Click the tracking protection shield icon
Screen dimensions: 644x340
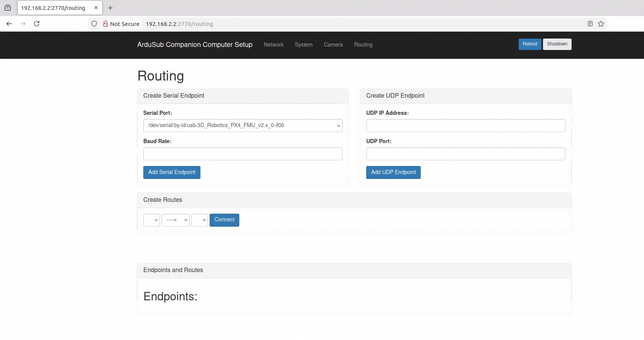coord(94,24)
